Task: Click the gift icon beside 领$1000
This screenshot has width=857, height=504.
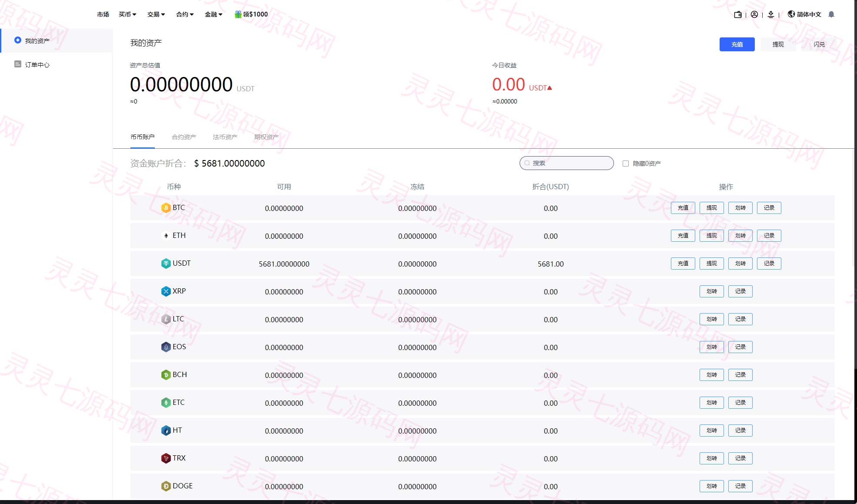Action: pyautogui.click(x=238, y=14)
